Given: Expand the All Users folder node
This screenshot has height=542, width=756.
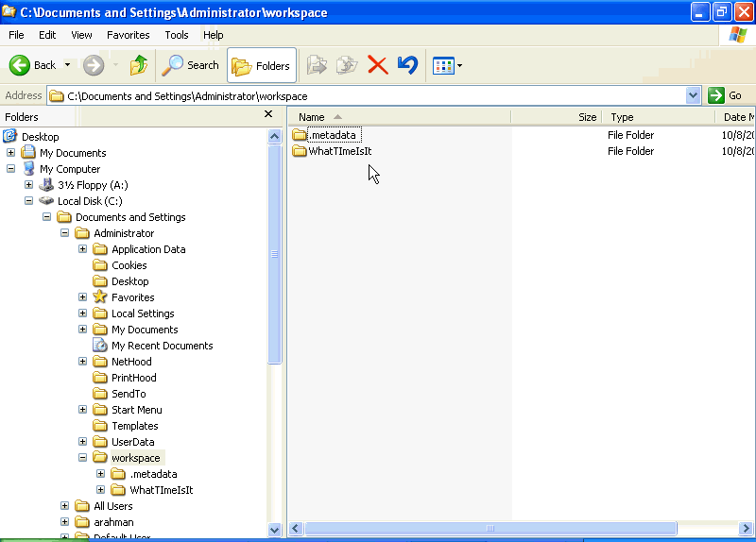Looking at the screenshot, I should coord(65,506).
